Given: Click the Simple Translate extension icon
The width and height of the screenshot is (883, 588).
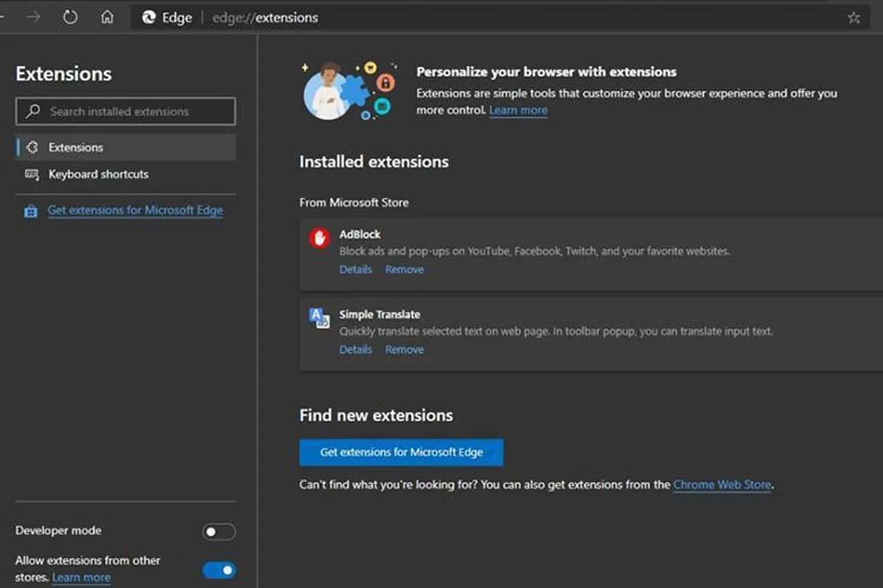Looking at the screenshot, I should click(x=319, y=318).
